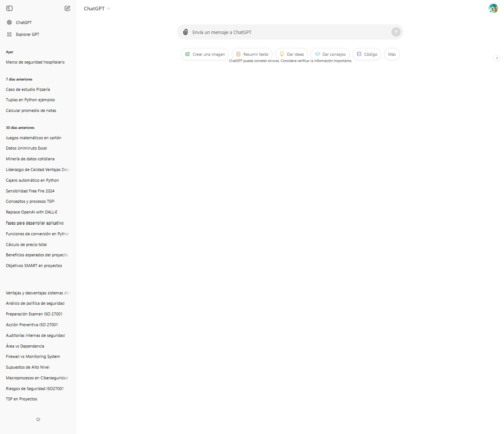Start a new chat with the pencil icon
Screen dimensions: 504x434
coord(67,8)
